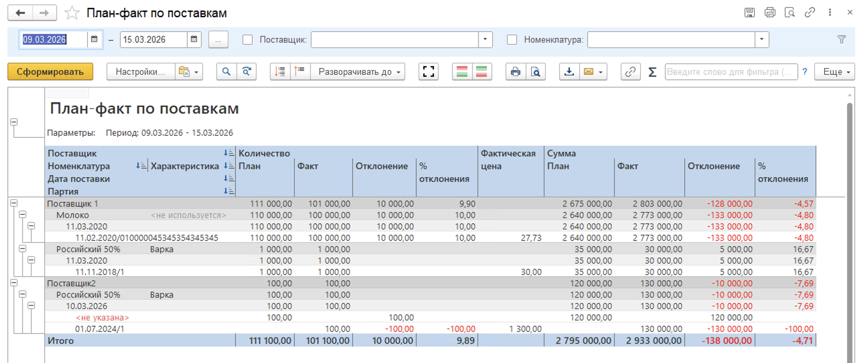
Task: Click the print report printer icon
Action: click(515, 71)
